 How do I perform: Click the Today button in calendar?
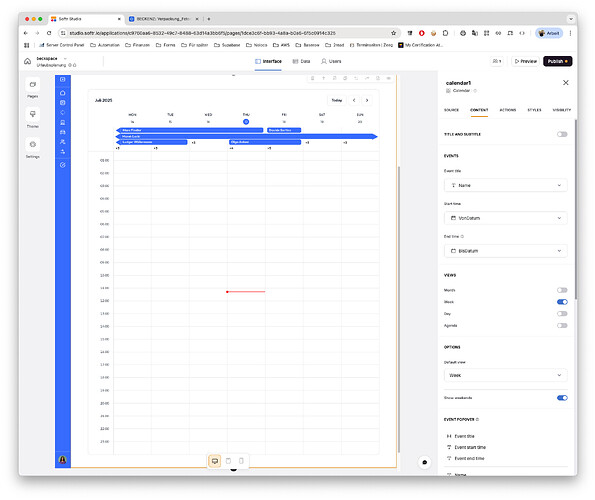click(x=337, y=101)
